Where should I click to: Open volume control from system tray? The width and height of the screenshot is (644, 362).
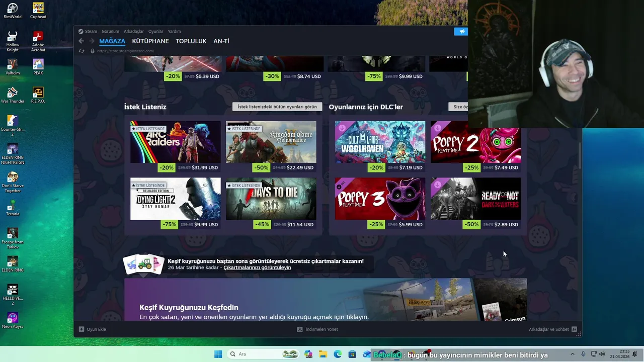pos(602,354)
